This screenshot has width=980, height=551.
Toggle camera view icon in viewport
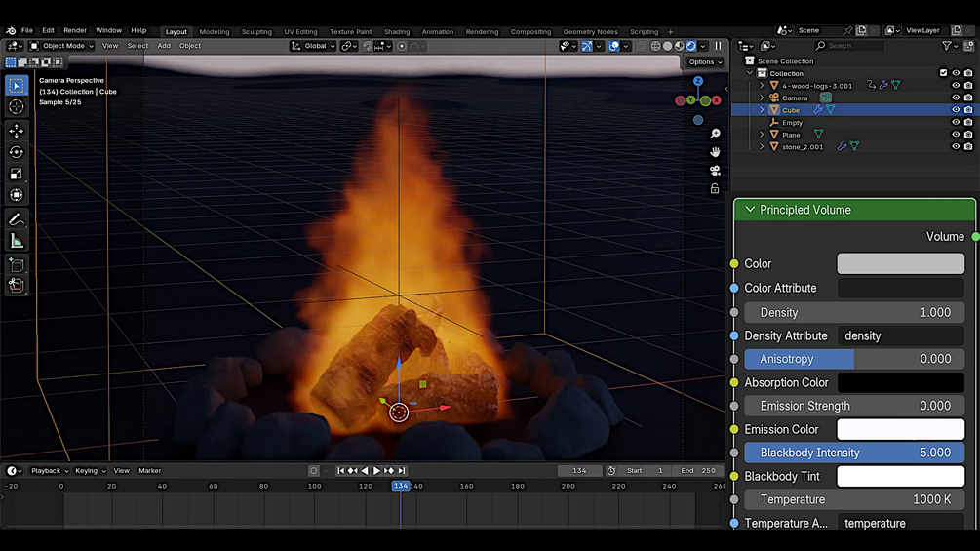[715, 170]
